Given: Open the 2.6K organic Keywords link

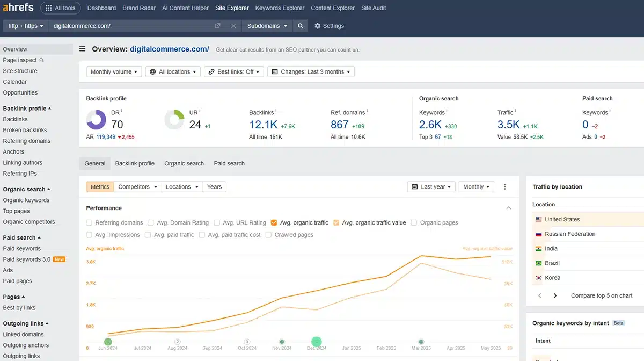Looking at the screenshot, I should (430, 125).
